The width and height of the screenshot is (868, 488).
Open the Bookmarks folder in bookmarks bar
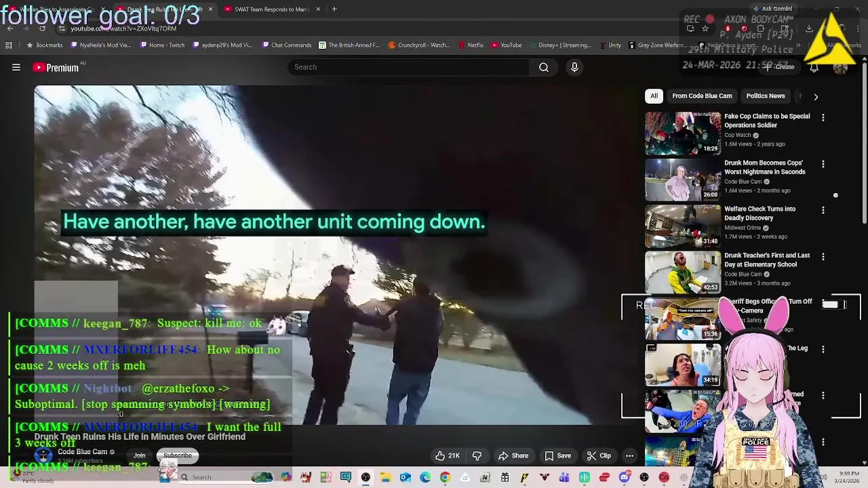click(45, 45)
